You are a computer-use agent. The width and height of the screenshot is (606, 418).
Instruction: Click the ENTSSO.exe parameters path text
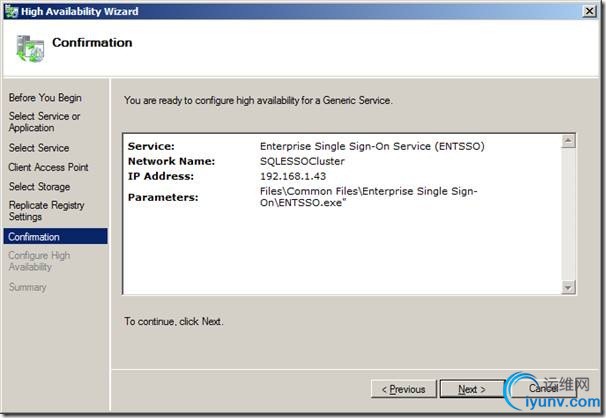click(369, 197)
